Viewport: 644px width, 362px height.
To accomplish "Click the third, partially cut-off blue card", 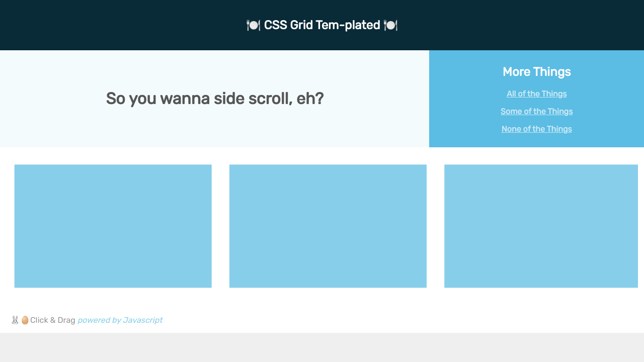I will click(x=541, y=226).
